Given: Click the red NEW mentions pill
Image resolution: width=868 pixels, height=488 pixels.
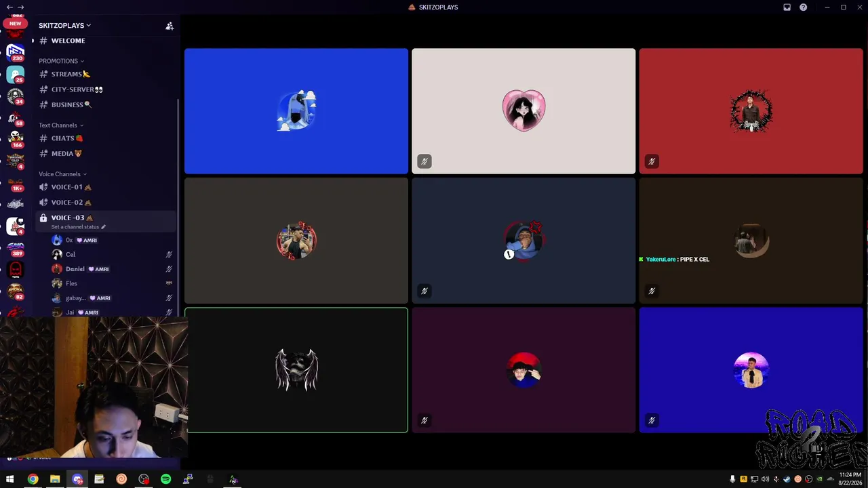Looking at the screenshot, I should 15,24.
